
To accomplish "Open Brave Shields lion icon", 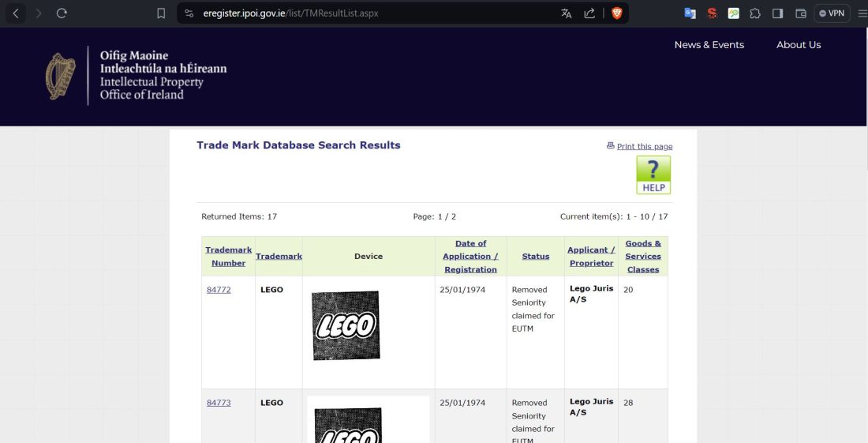I will (617, 13).
